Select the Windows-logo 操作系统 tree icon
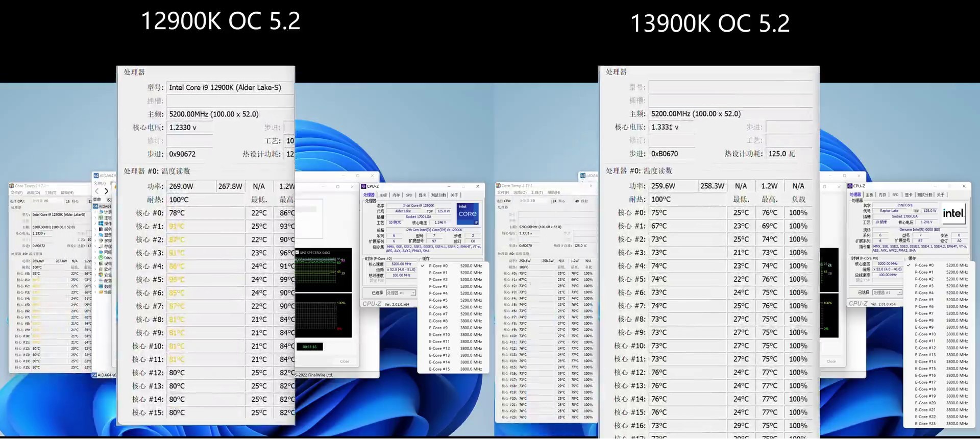 pos(101,224)
